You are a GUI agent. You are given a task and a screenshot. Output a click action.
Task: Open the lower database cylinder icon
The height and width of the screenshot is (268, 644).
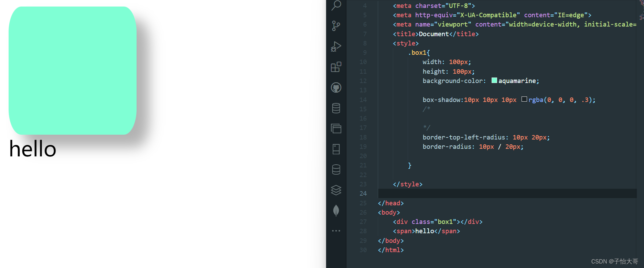coord(336,169)
